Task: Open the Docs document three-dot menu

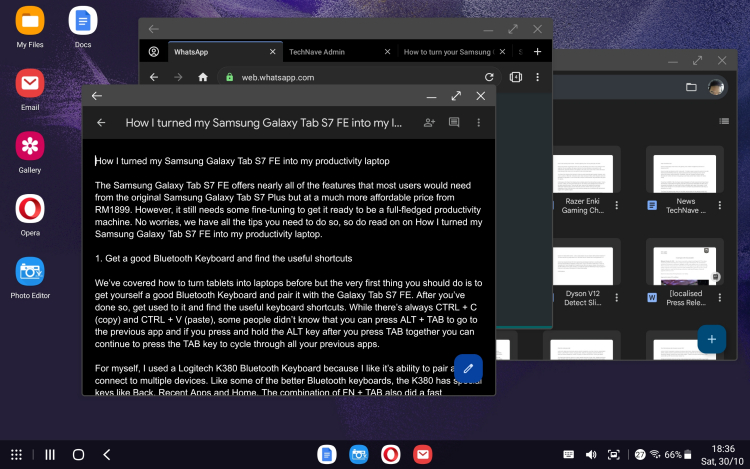Action: (x=478, y=123)
